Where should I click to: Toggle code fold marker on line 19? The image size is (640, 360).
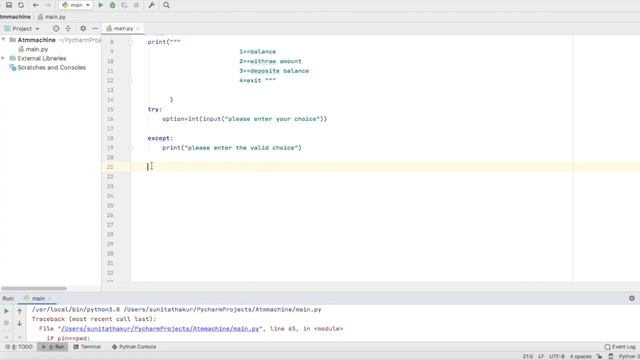pos(131,148)
